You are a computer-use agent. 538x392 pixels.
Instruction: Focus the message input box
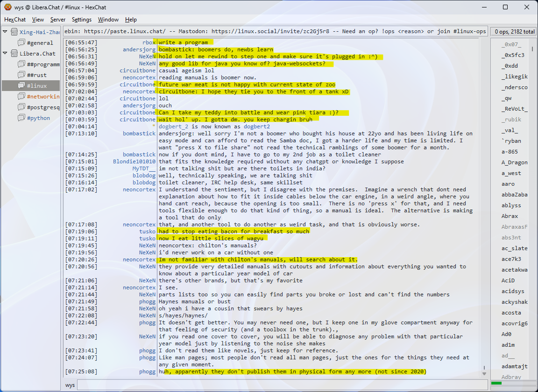click(x=280, y=385)
